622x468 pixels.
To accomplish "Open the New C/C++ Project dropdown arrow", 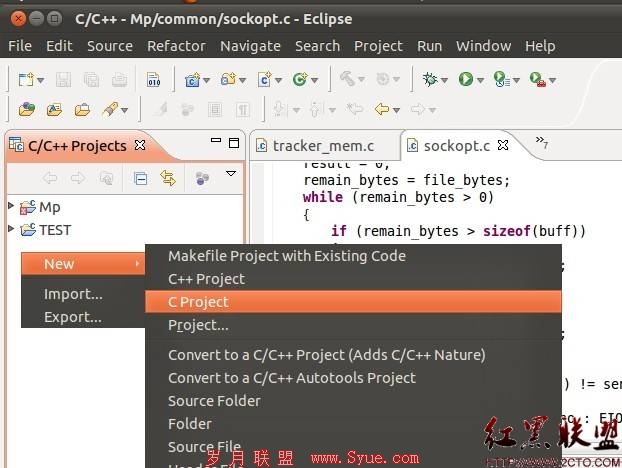I will (x=206, y=81).
